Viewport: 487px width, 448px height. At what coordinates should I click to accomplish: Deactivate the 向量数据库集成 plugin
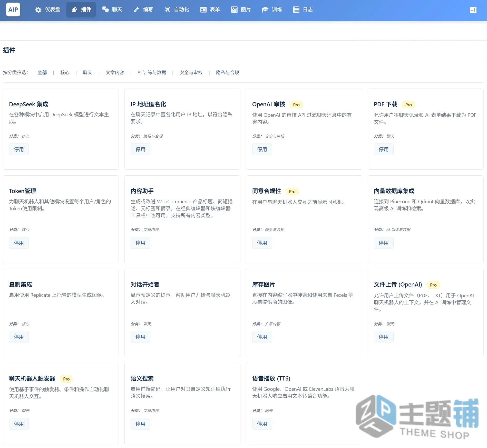[384, 243]
